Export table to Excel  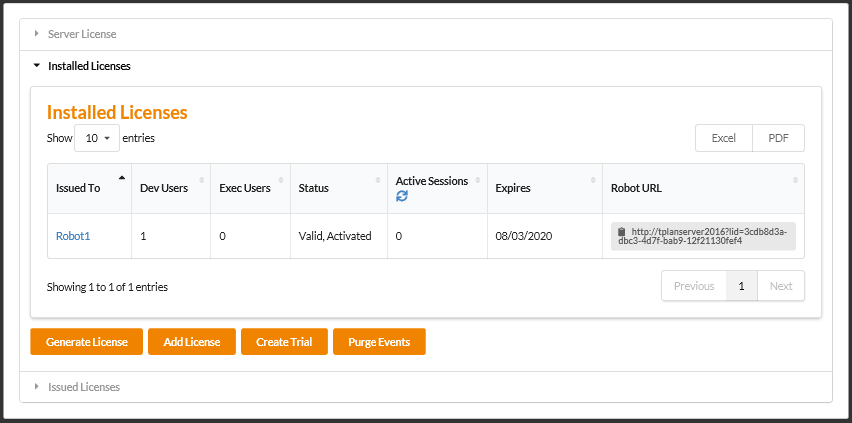723,138
